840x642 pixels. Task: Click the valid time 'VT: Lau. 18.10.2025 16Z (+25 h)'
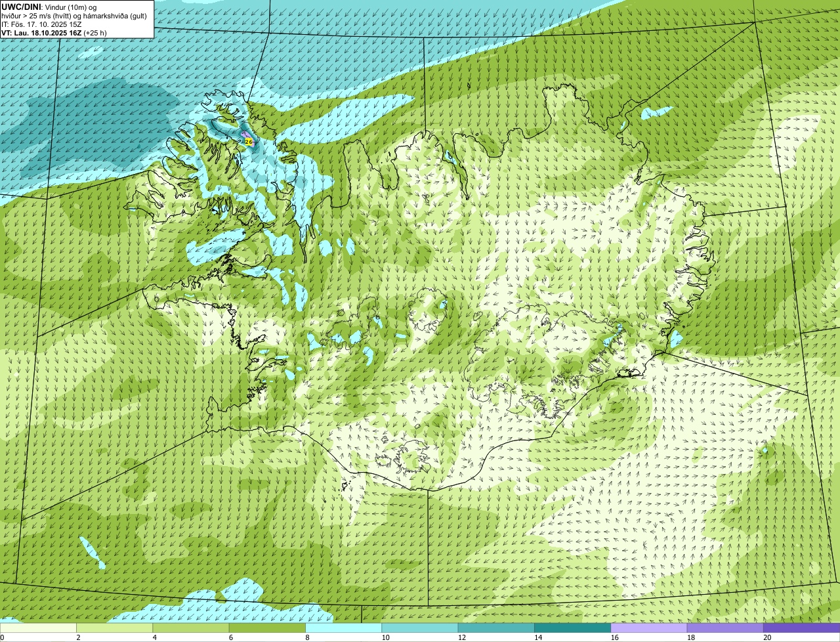[54, 33]
